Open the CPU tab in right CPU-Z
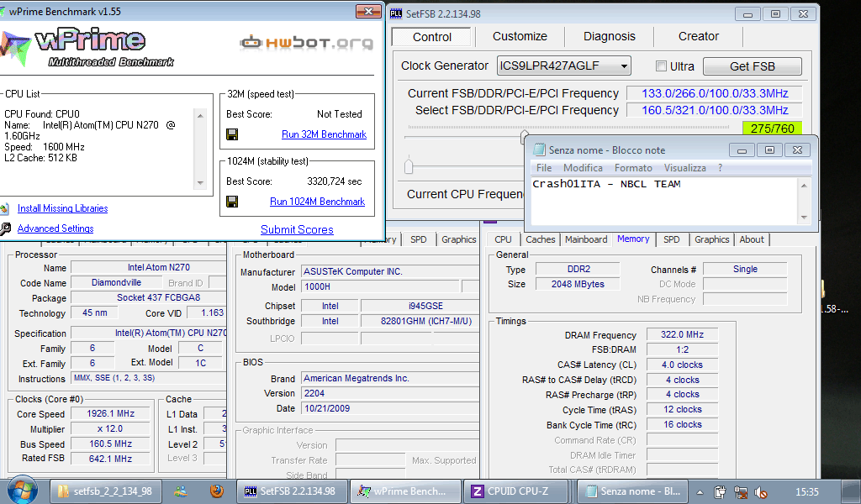Image resolution: width=861 pixels, height=504 pixels. coord(503,239)
